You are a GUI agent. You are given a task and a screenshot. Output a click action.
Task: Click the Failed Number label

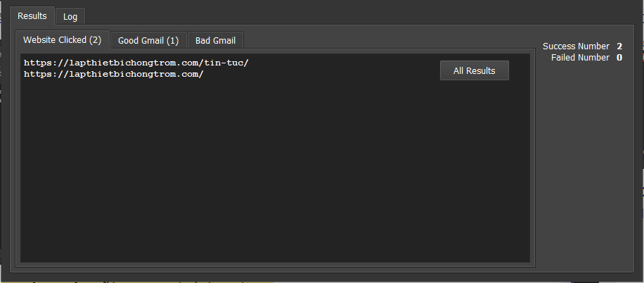pos(580,58)
